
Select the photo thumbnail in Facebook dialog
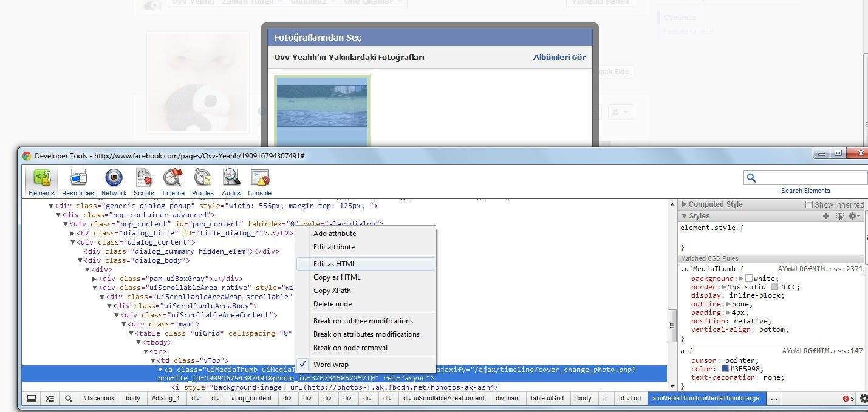point(322,111)
